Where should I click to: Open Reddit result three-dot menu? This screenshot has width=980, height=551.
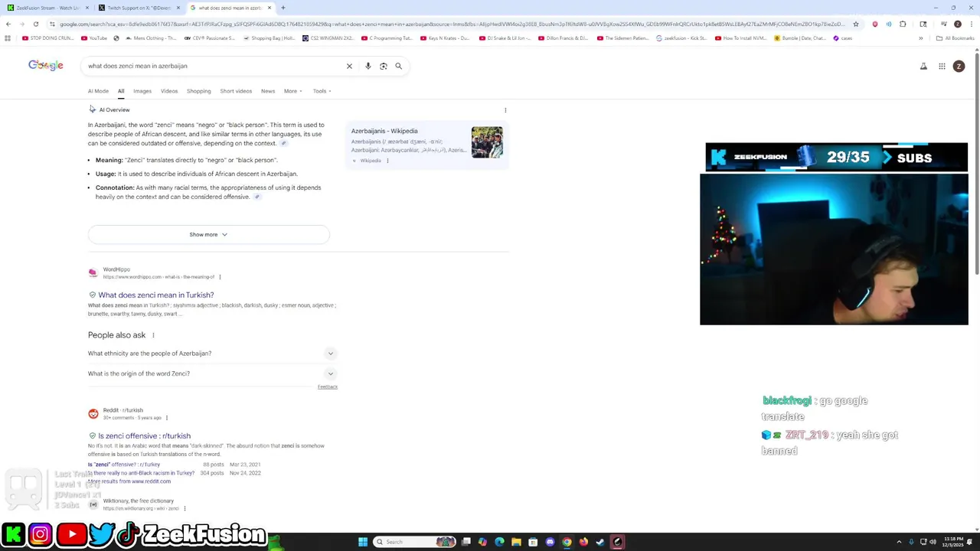tap(166, 418)
